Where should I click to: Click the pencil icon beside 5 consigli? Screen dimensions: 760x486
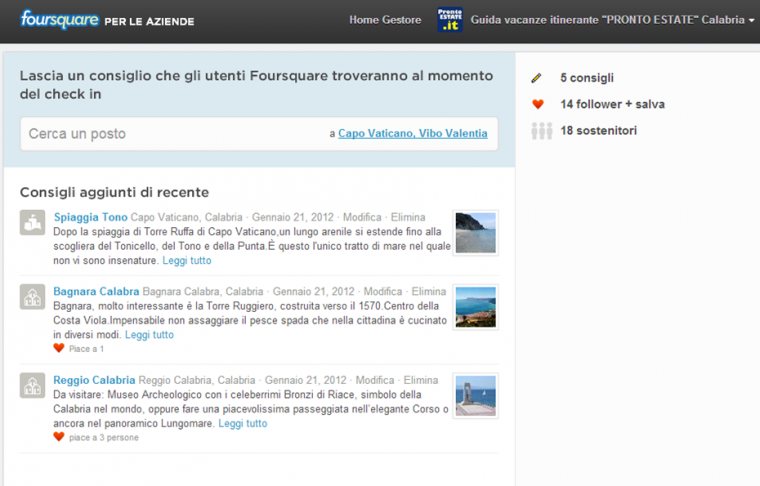536,78
